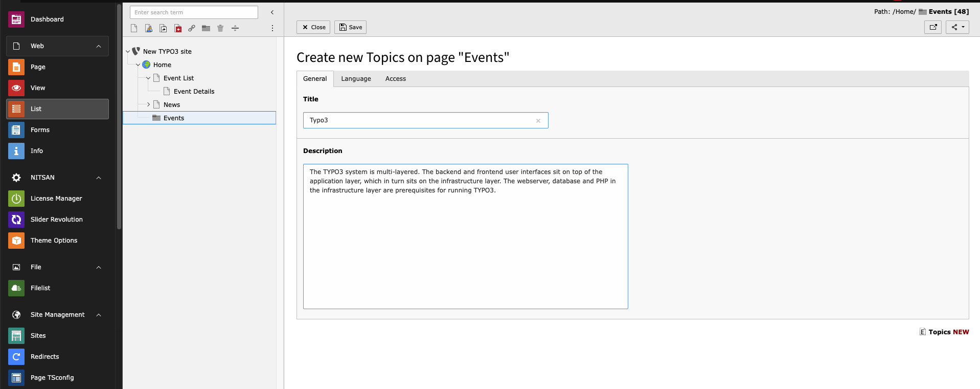The width and height of the screenshot is (980, 389).
Task: Click the Close button
Action: pyautogui.click(x=313, y=27)
